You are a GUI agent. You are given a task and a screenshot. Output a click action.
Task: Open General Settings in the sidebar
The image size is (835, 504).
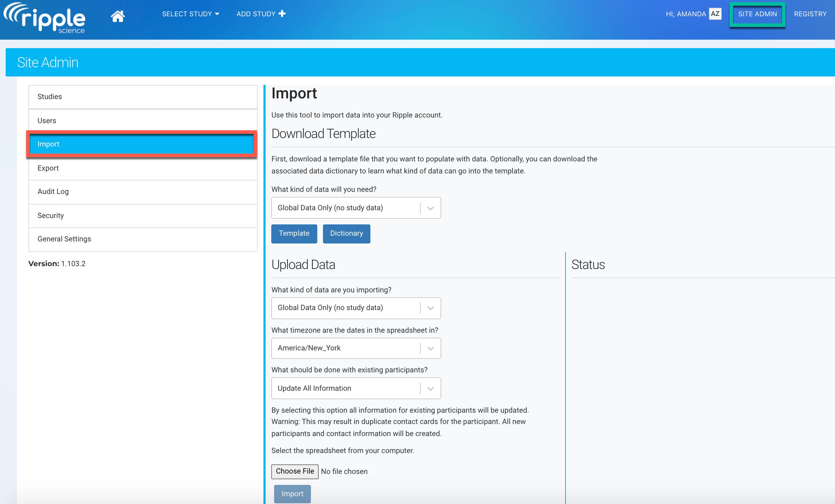coord(143,239)
